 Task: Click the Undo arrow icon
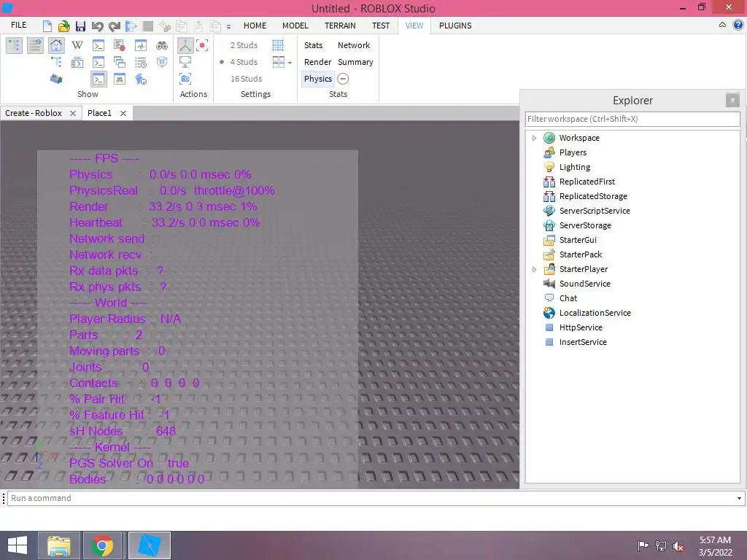tap(97, 26)
